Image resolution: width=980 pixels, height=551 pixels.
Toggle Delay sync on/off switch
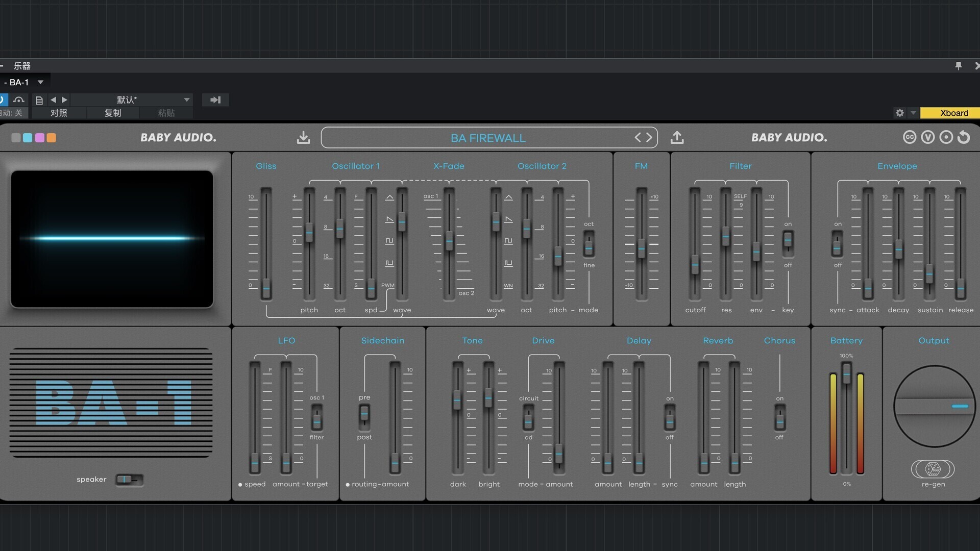click(x=670, y=417)
